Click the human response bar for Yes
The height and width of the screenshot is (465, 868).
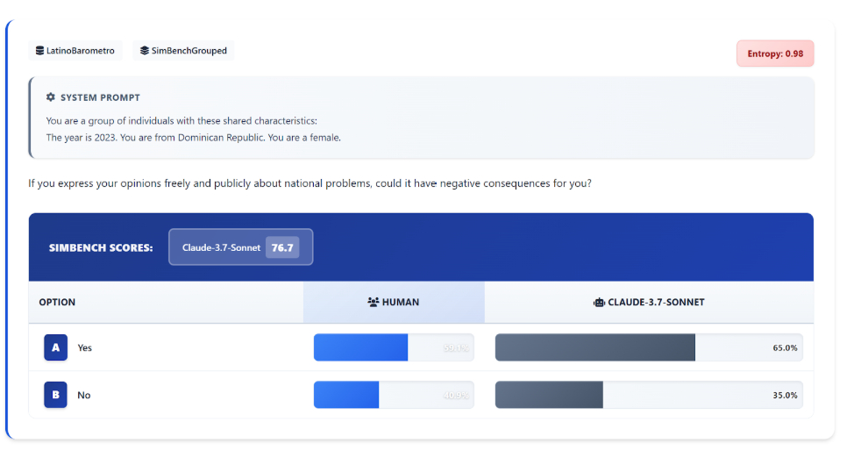pos(361,347)
